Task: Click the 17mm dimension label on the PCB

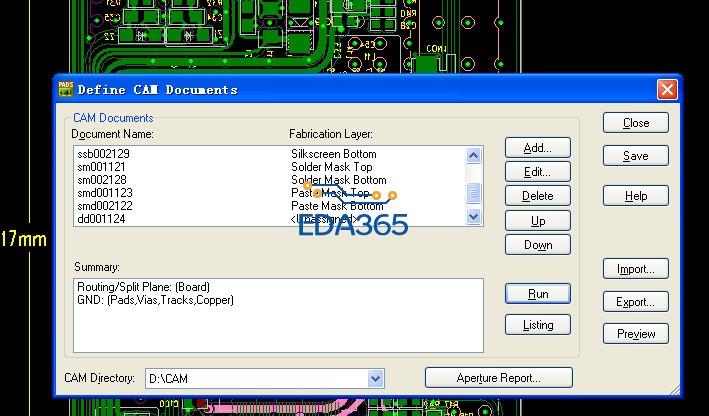Action: pos(24,239)
